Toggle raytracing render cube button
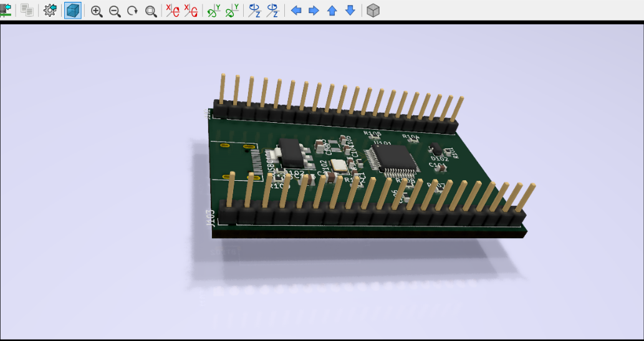Image resolution: width=644 pixels, height=341 pixels. 73,11
